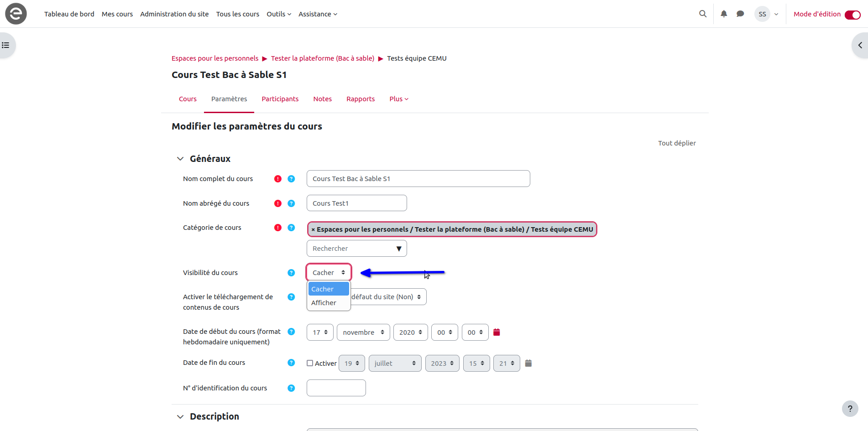The height and width of the screenshot is (431, 868).
Task: Enable the course end date Activer checkbox
Action: coord(310,363)
